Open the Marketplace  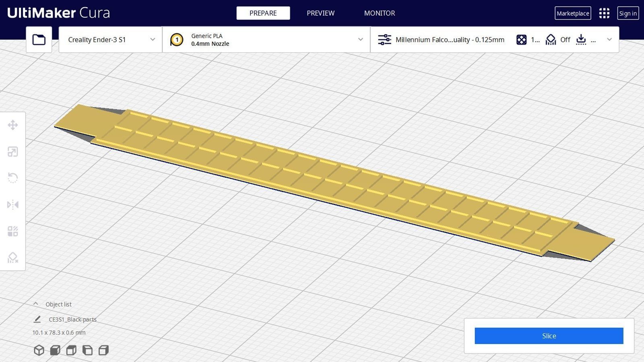click(x=573, y=13)
